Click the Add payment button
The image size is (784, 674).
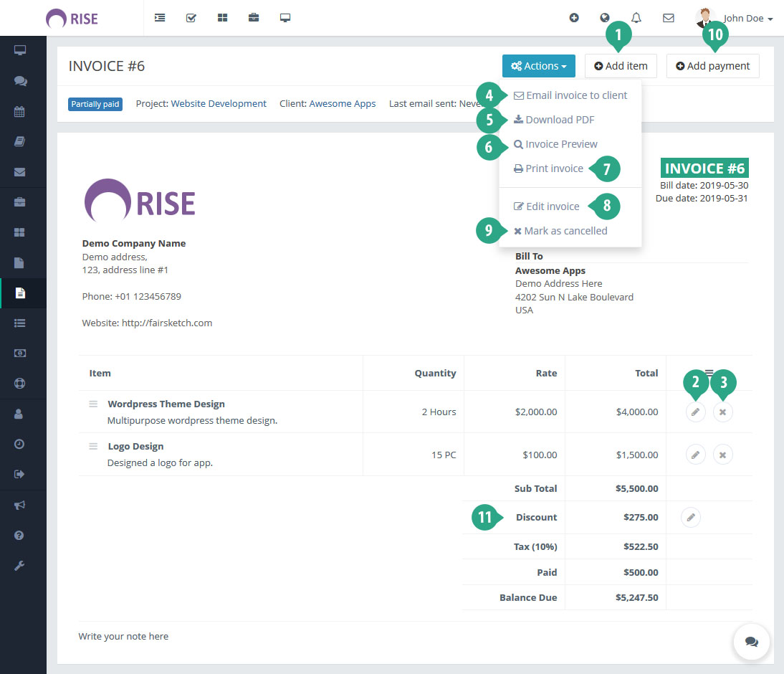712,65
